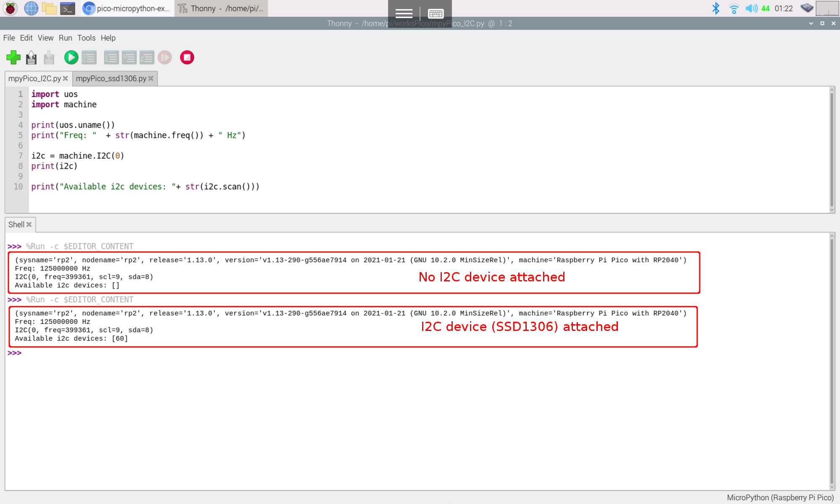Image resolution: width=840 pixels, height=504 pixels.
Task: Click the Open file toolbar icon
Action: 31,58
